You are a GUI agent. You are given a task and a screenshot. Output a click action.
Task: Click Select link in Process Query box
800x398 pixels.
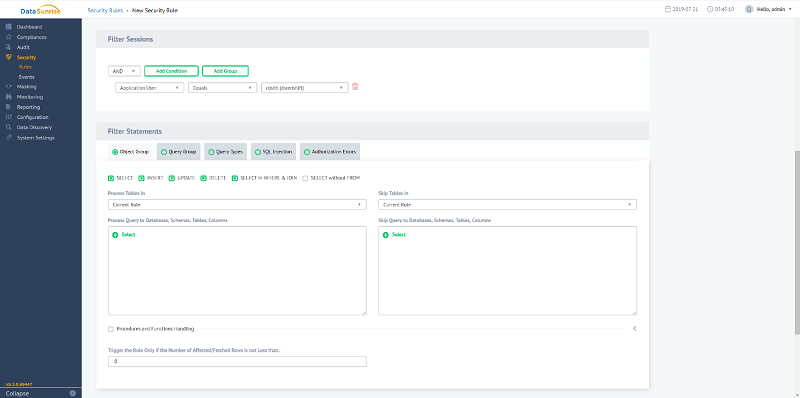(x=129, y=235)
